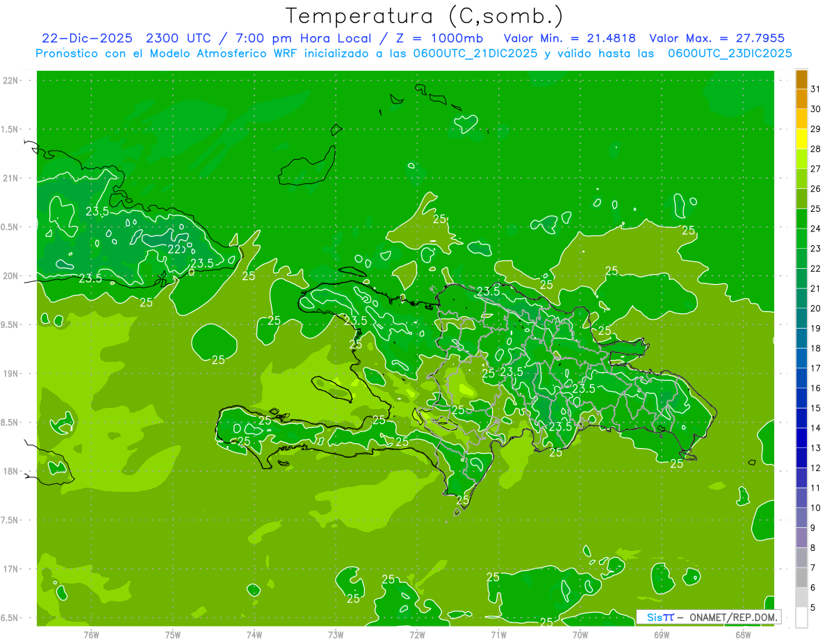Viewport: 834px width, 644px height.
Task: Click the '75W' longitude label
Action: pyautogui.click(x=173, y=634)
